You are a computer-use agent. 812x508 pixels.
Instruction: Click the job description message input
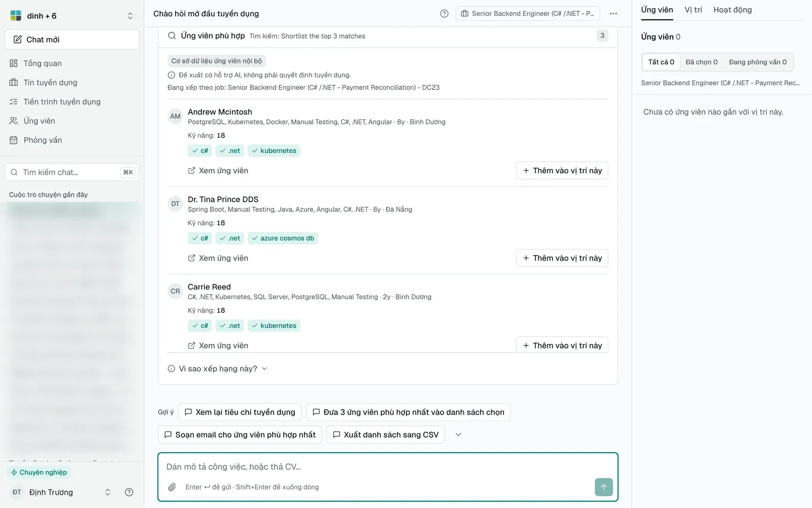tap(388, 467)
